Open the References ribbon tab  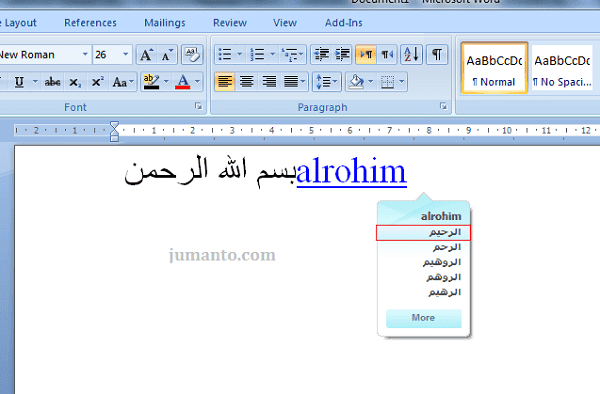click(90, 23)
